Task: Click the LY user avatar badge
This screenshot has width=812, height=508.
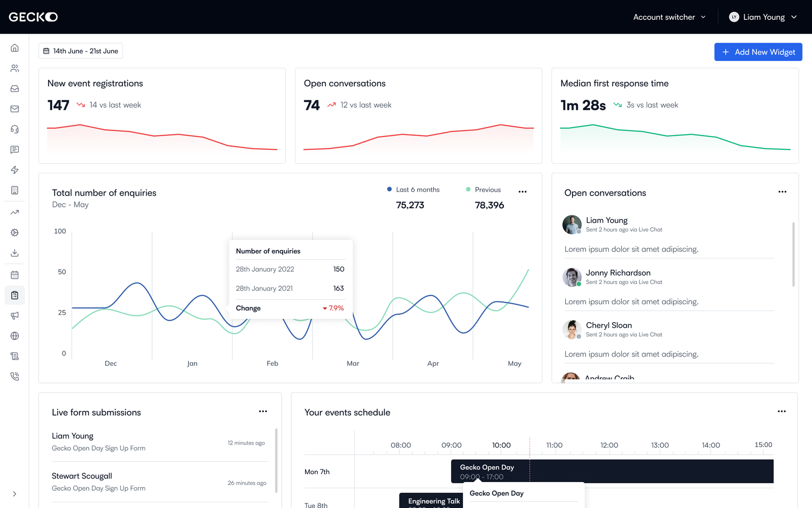Action: click(734, 17)
